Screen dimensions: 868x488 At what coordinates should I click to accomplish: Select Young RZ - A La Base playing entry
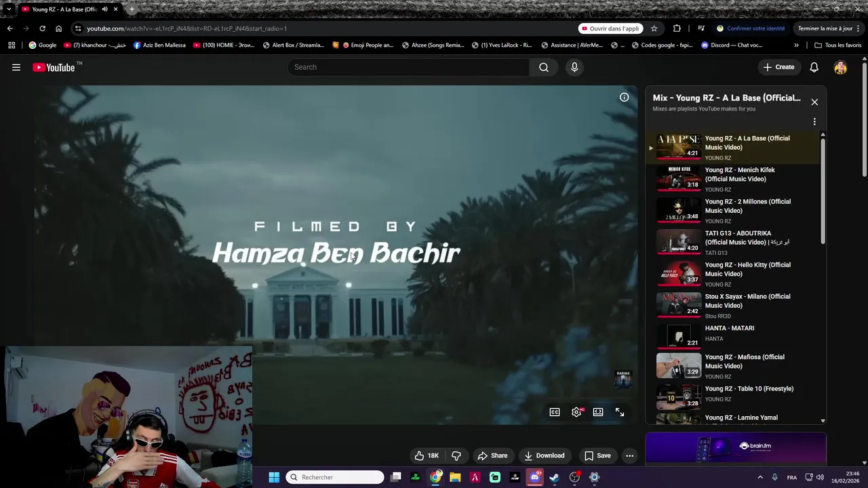733,148
